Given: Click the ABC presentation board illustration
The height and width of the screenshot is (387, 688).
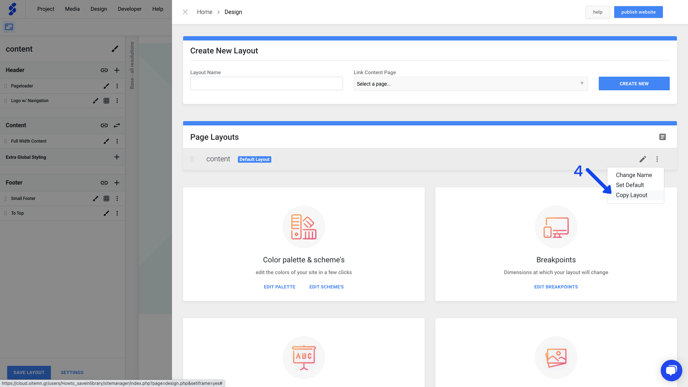Looking at the screenshot, I should [x=304, y=357].
